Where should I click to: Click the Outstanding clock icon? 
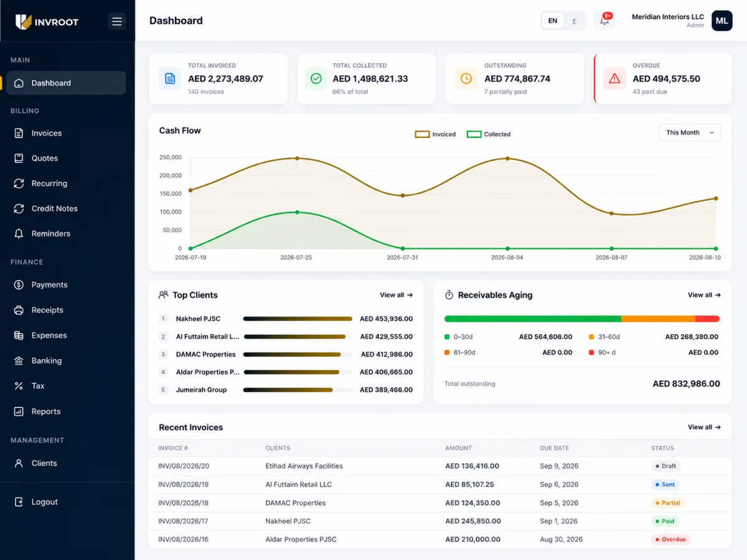466,78
